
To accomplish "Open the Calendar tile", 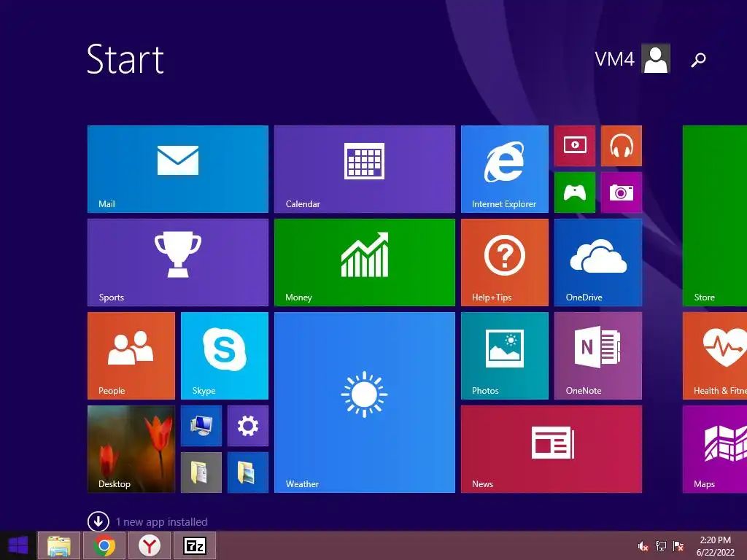I will pos(365,169).
